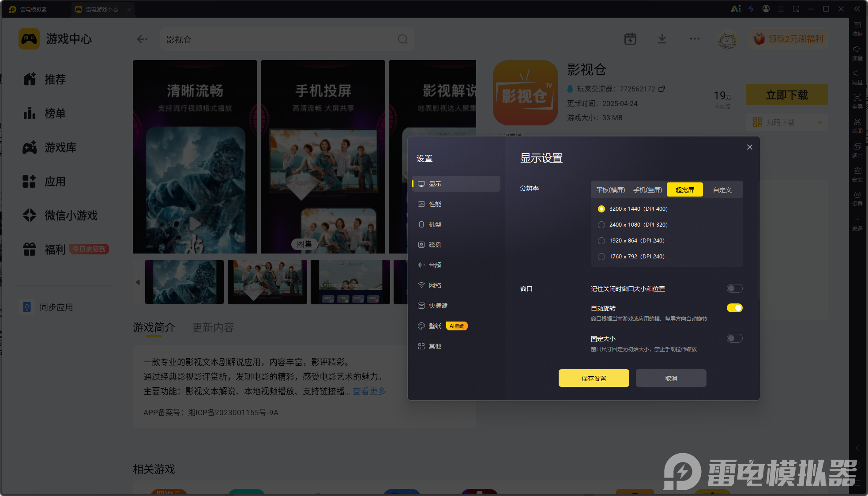Take a screenshot with 截图 icon
Viewport: 868px width, 496px height.
pos(857,126)
